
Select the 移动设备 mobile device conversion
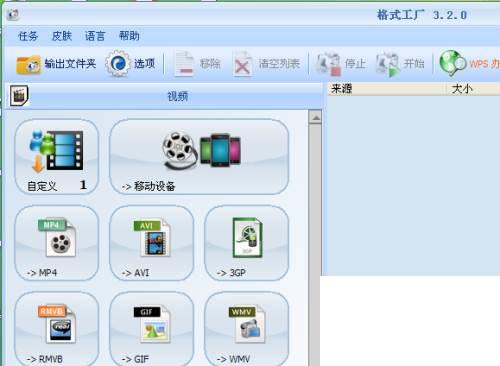199,157
